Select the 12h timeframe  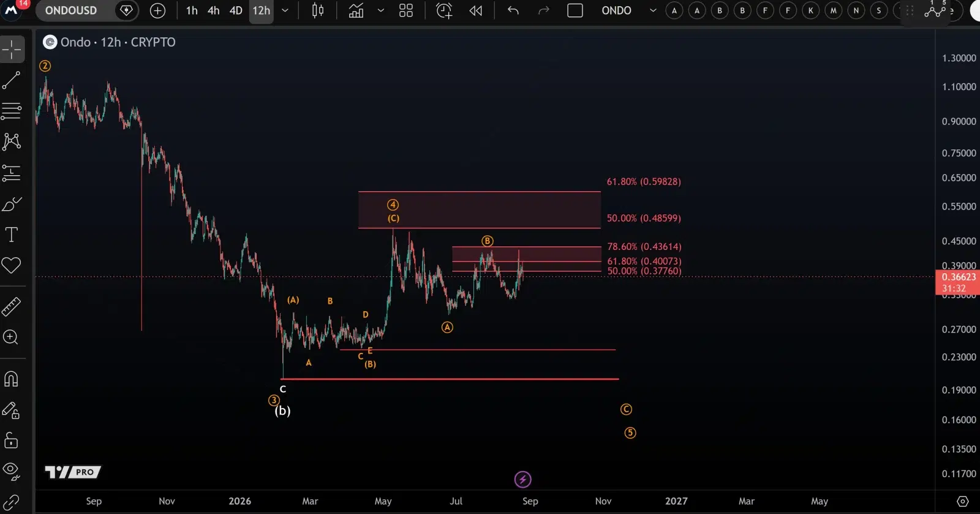click(261, 10)
